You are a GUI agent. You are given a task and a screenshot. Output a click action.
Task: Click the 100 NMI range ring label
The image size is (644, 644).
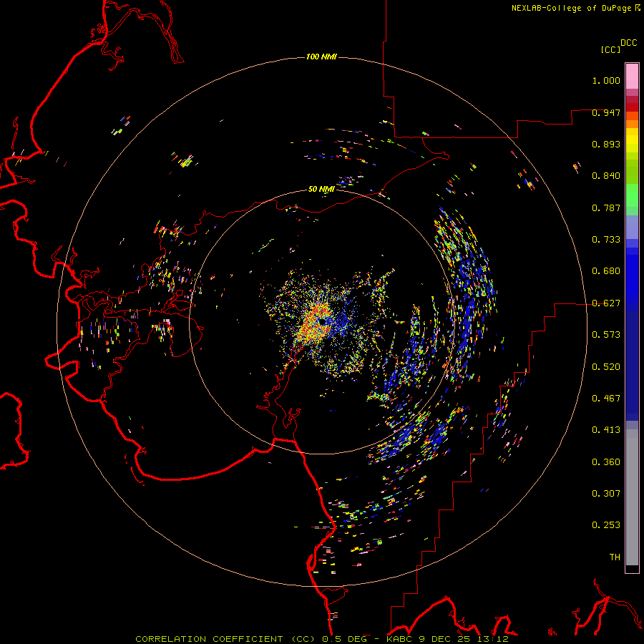click(321, 57)
